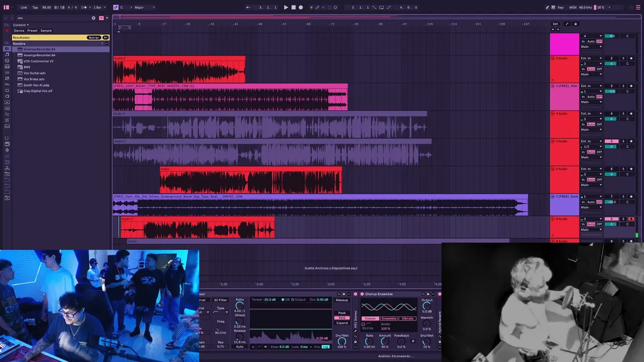Select Clap Digital Vox.aif sample
644x362 pixels.
pyautogui.click(x=38, y=91)
